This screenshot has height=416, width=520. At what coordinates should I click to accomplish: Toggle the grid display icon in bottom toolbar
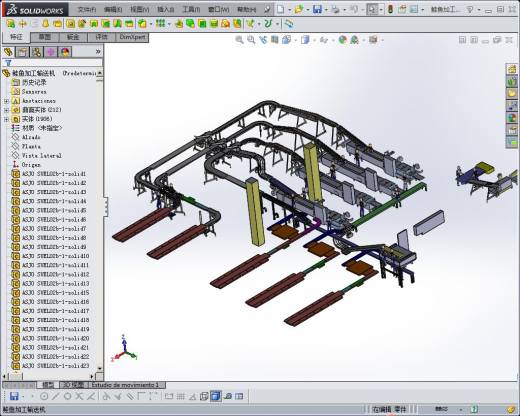point(180,396)
